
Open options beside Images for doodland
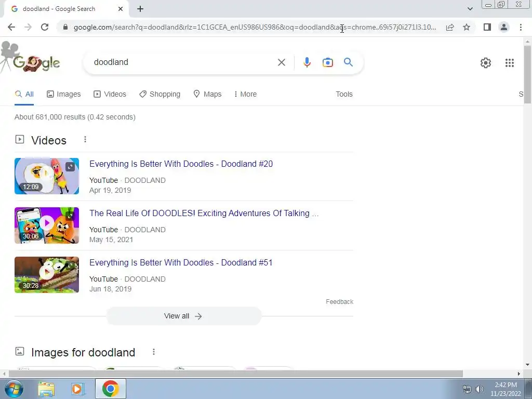154,352
